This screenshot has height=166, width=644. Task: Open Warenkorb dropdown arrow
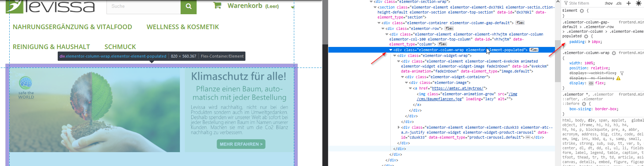click(292, 7)
